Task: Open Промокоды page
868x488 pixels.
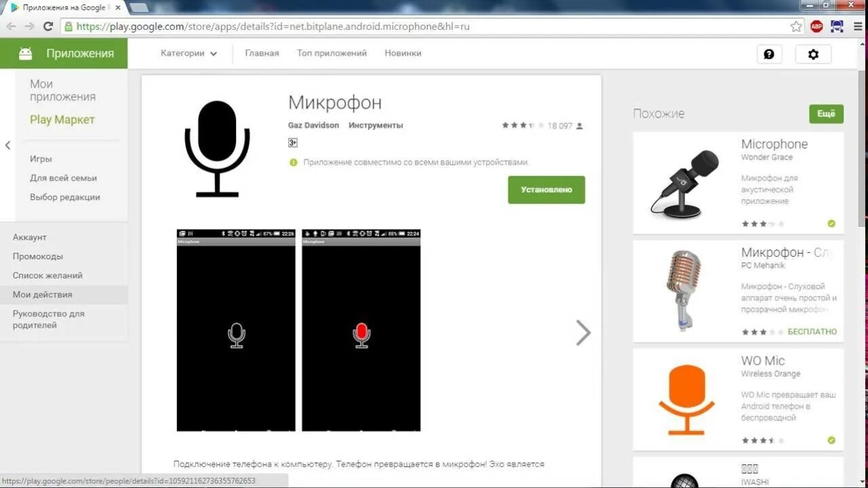Action: coord(38,256)
